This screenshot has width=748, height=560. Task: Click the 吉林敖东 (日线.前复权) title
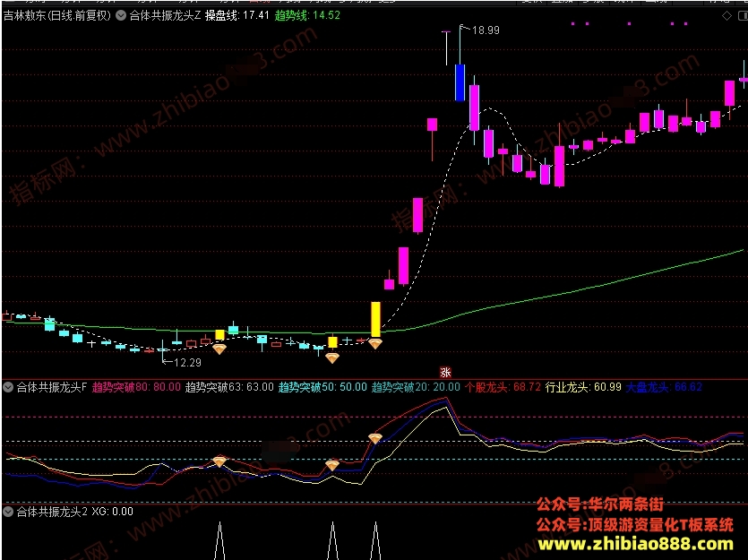57,15
